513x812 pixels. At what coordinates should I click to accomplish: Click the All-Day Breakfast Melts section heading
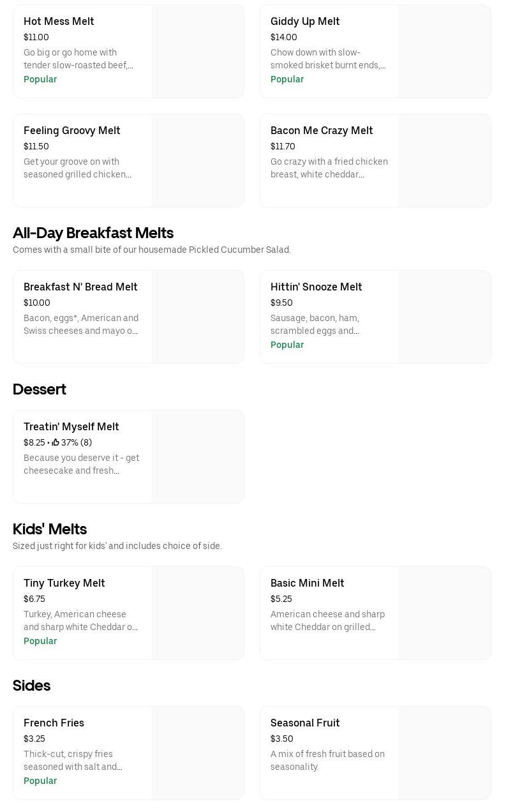click(93, 233)
